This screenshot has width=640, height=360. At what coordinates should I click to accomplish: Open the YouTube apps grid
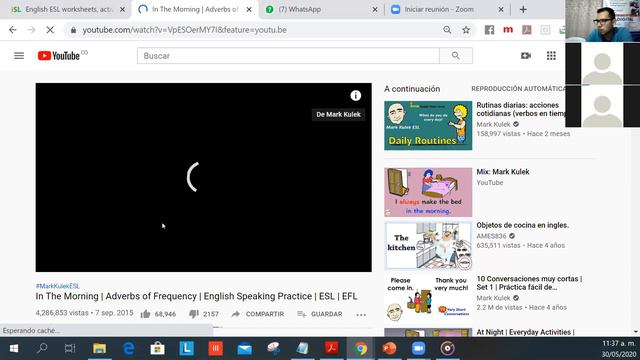pyautogui.click(x=551, y=56)
